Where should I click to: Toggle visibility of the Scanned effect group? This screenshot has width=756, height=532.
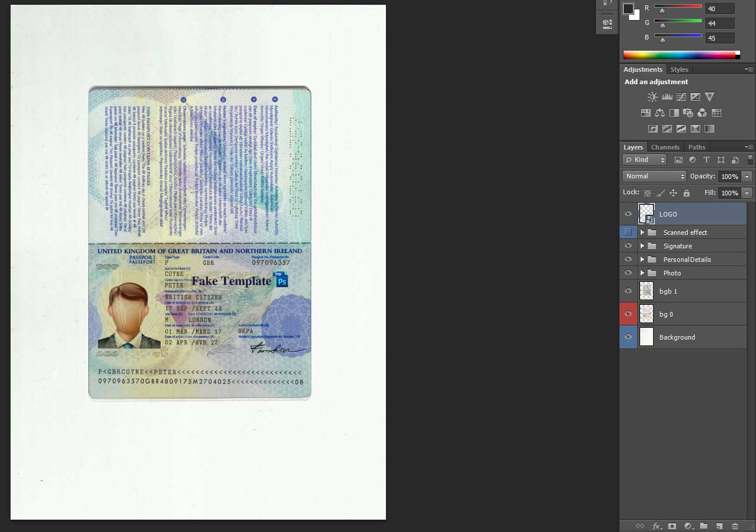tap(628, 232)
